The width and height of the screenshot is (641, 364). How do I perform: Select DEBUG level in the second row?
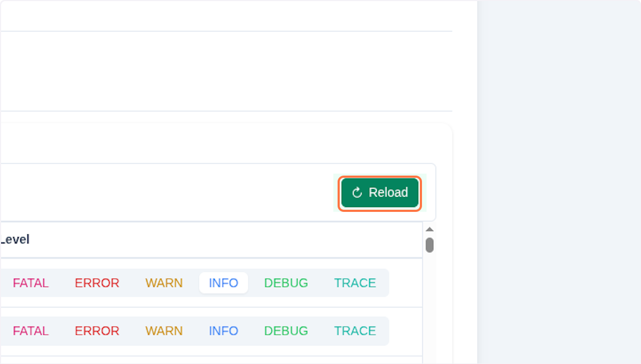click(286, 331)
